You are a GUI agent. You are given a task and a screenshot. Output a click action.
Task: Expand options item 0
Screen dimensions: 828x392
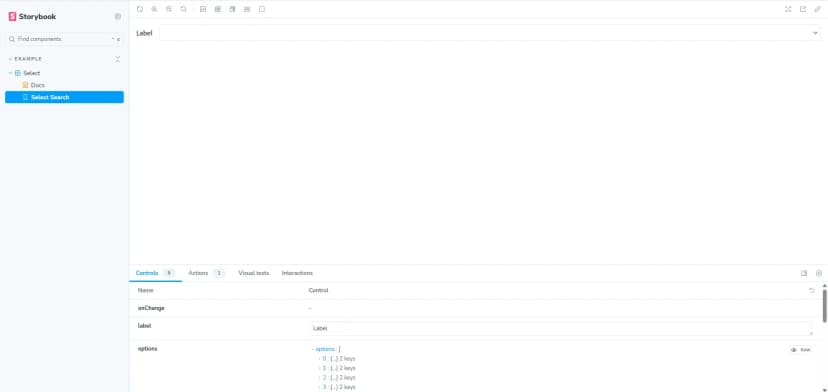click(x=320, y=359)
